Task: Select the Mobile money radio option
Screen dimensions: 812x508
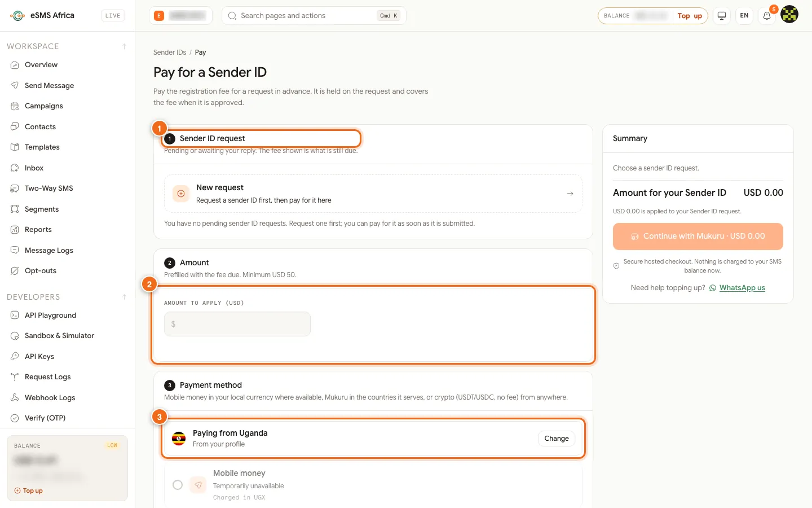Action: [178, 485]
